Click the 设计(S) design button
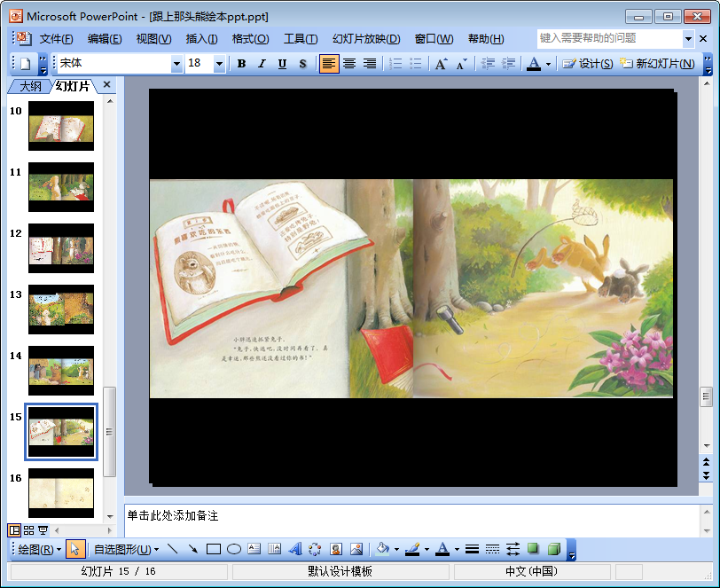 coord(588,63)
